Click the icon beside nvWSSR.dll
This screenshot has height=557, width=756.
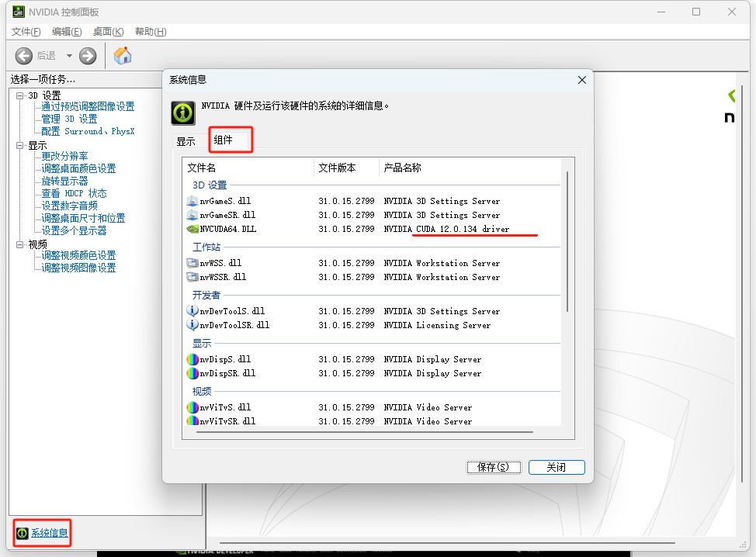pyautogui.click(x=192, y=277)
